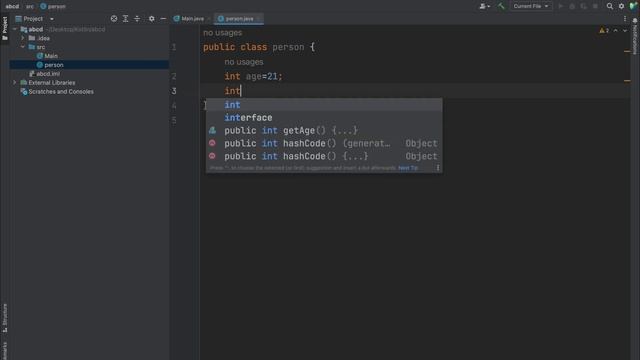This screenshot has height=360, width=640.
Task: Click src in the breadcrumb bar
Action: pyautogui.click(x=30, y=6)
